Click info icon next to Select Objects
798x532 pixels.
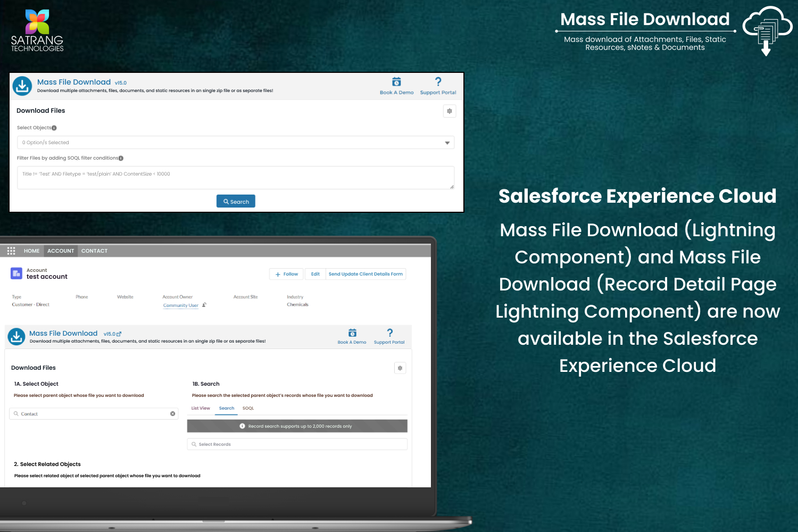(x=54, y=128)
